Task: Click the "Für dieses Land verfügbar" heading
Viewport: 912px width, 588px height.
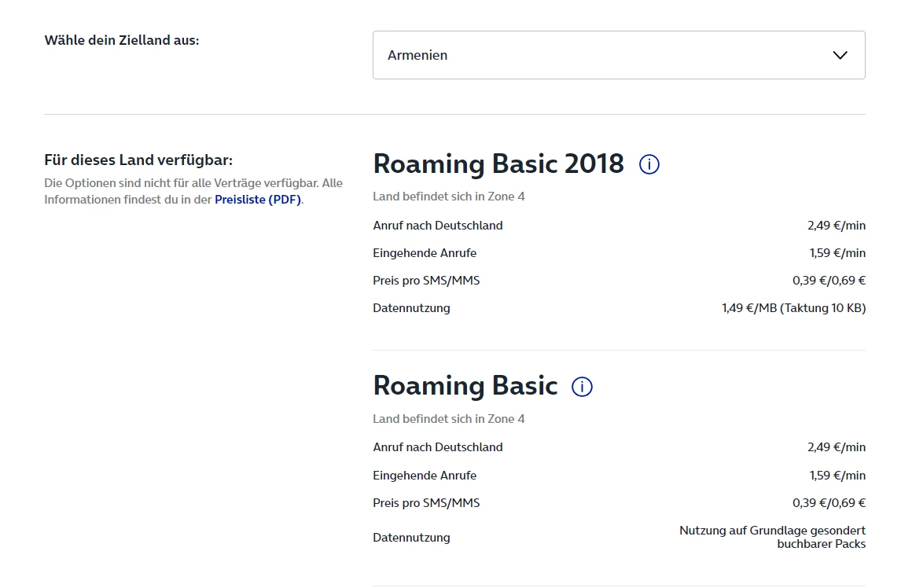Action: coord(138,160)
